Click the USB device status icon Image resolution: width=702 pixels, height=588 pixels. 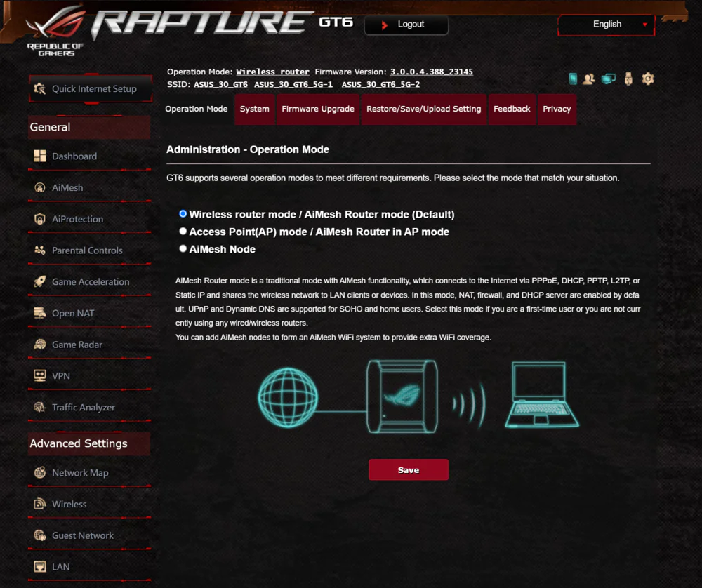pos(628,79)
